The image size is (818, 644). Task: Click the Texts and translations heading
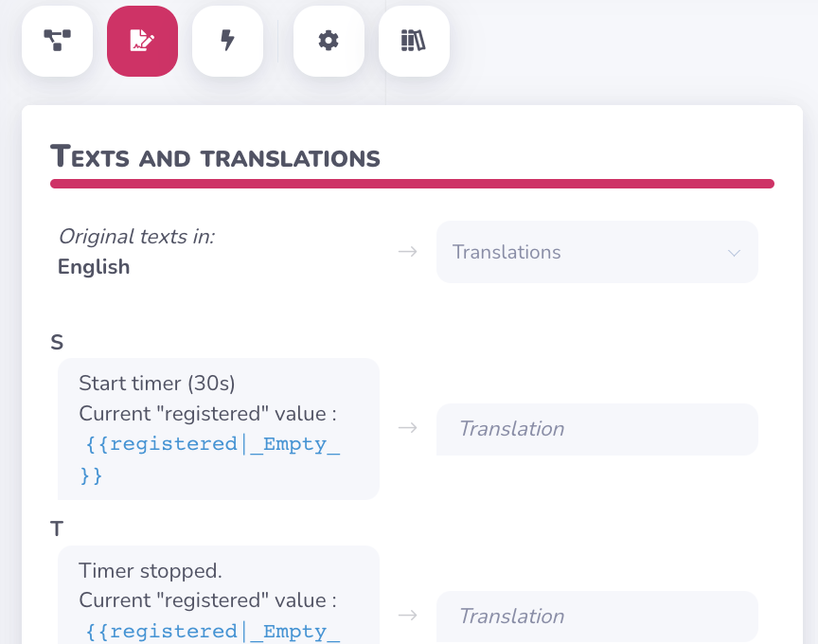tap(215, 157)
